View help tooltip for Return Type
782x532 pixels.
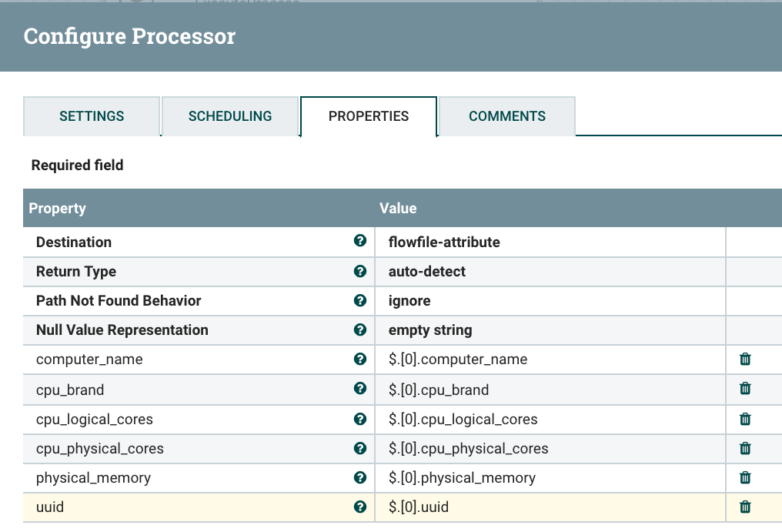pyautogui.click(x=360, y=271)
